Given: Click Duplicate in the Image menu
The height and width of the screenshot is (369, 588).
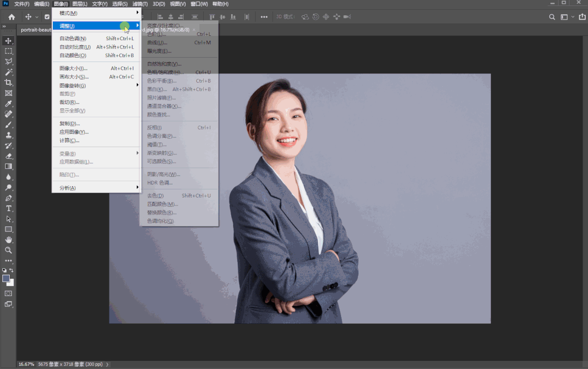Looking at the screenshot, I should point(96,124).
